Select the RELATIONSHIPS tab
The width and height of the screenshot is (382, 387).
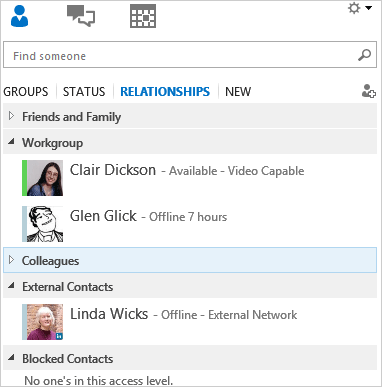[165, 92]
